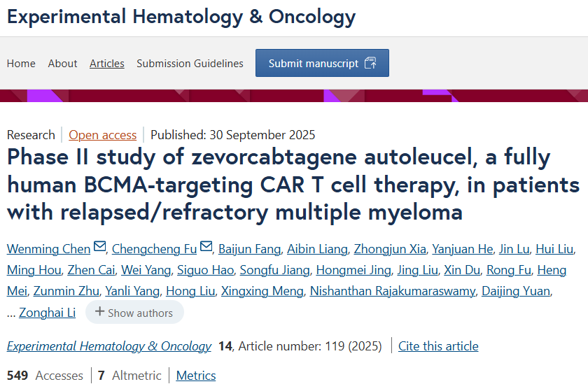
Task: View the article Metrics page
Action: [x=196, y=376]
